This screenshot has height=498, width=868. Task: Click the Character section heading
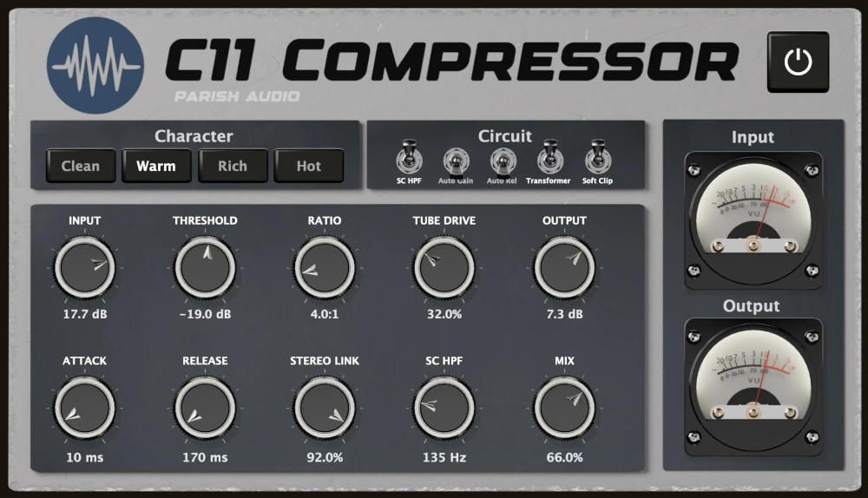pyautogui.click(x=194, y=136)
